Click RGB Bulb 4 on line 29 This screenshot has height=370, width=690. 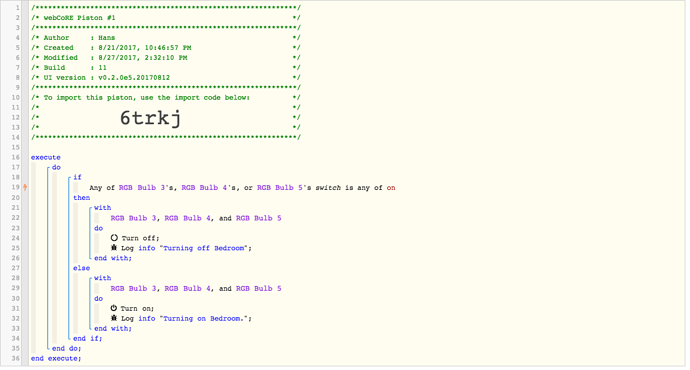(x=187, y=288)
